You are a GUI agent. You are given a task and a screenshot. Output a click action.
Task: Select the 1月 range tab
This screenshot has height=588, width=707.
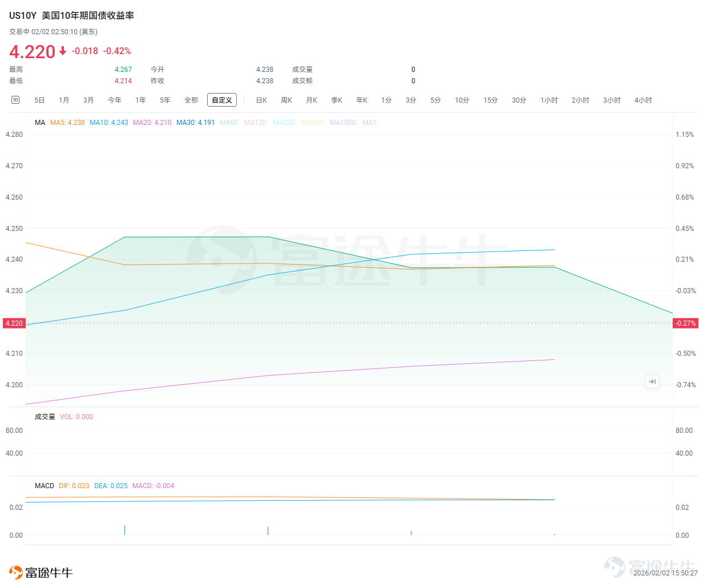point(64,100)
